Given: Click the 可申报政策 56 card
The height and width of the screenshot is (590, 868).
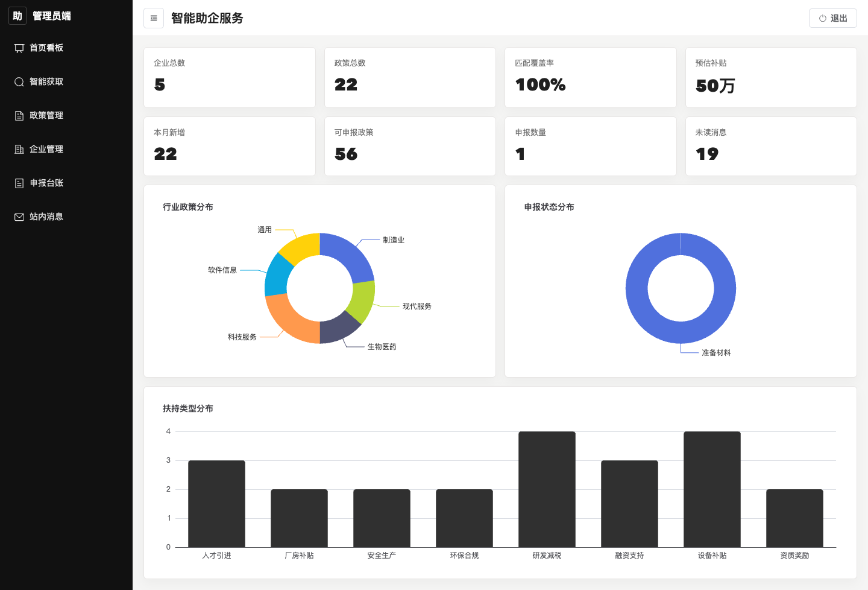Looking at the screenshot, I should pyautogui.click(x=410, y=147).
